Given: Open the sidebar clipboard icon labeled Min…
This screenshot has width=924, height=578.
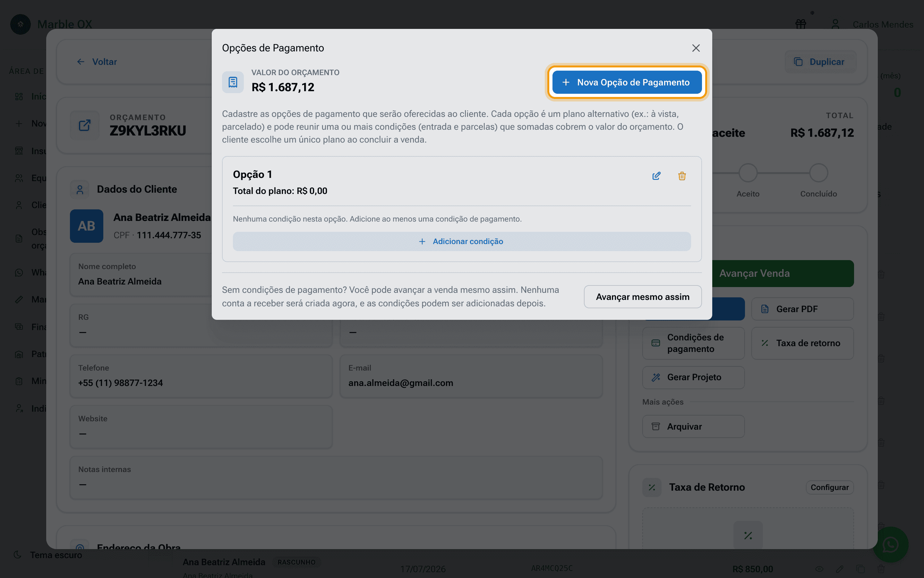Looking at the screenshot, I should (x=19, y=381).
